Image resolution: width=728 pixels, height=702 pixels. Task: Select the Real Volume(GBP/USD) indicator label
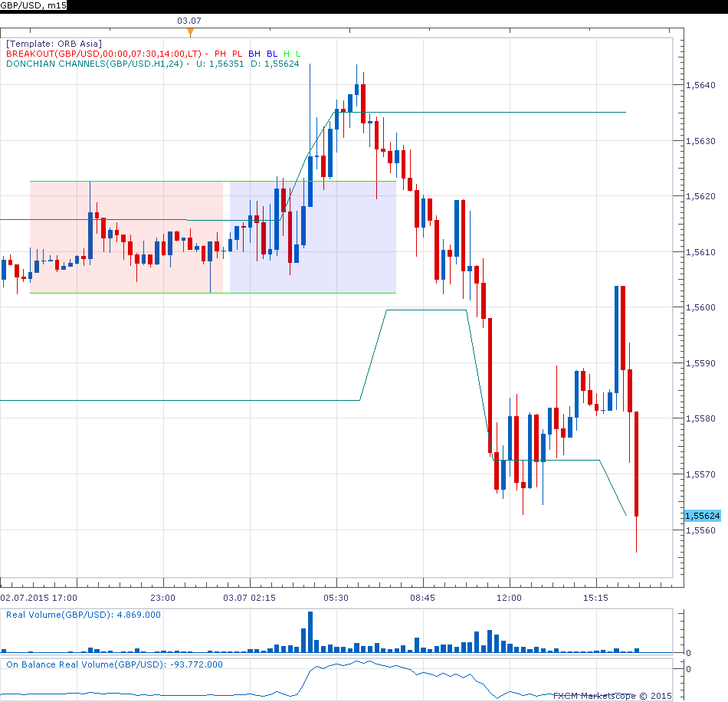84,615
